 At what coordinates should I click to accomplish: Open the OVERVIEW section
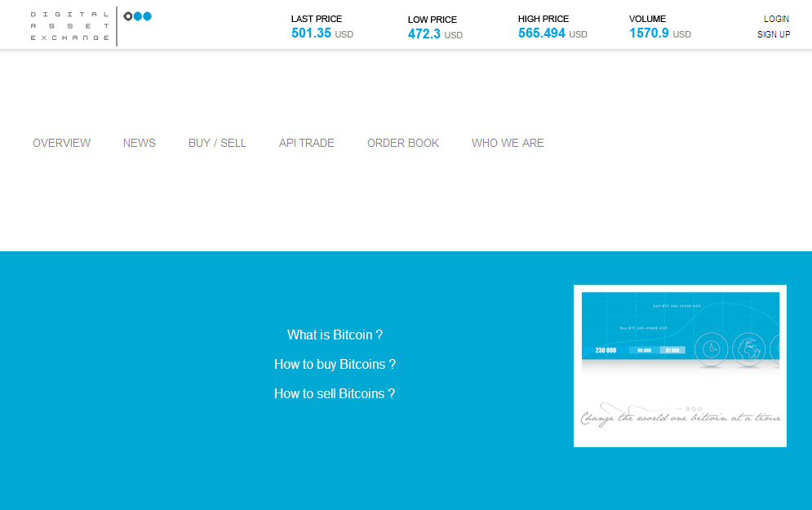pos(61,143)
